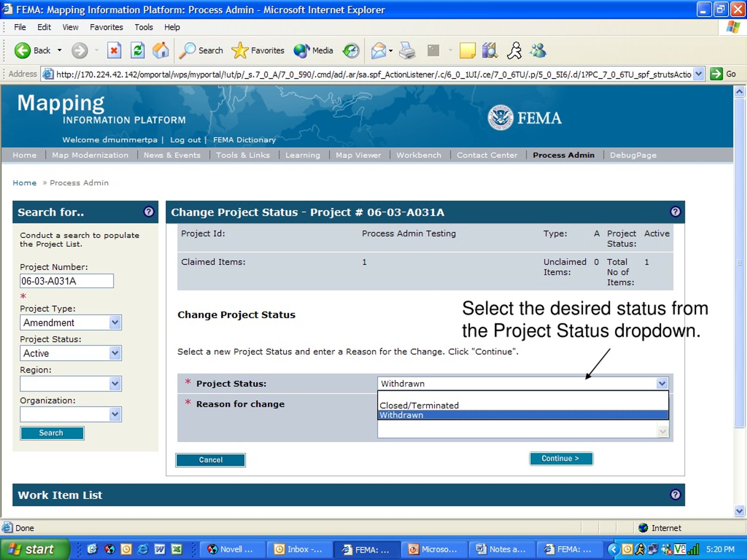Switch to Novell taskbar window

(233, 549)
